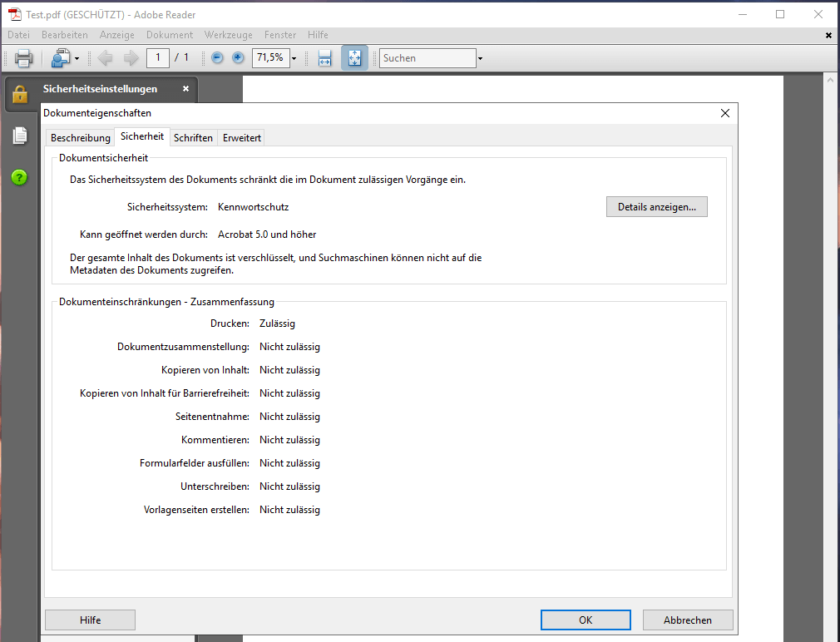Maximize the Adobe Reader window
840x642 pixels.
coord(780,14)
